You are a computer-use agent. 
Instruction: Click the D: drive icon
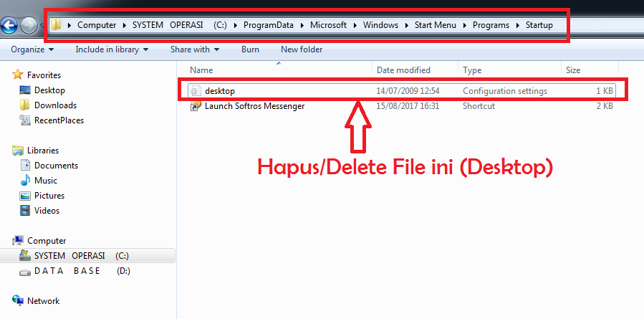click(x=25, y=271)
